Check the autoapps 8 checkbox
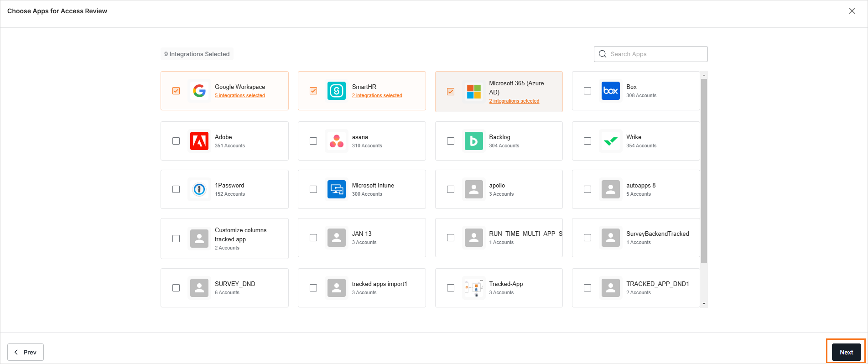The image size is (868, 364). (x=587, y=189)
